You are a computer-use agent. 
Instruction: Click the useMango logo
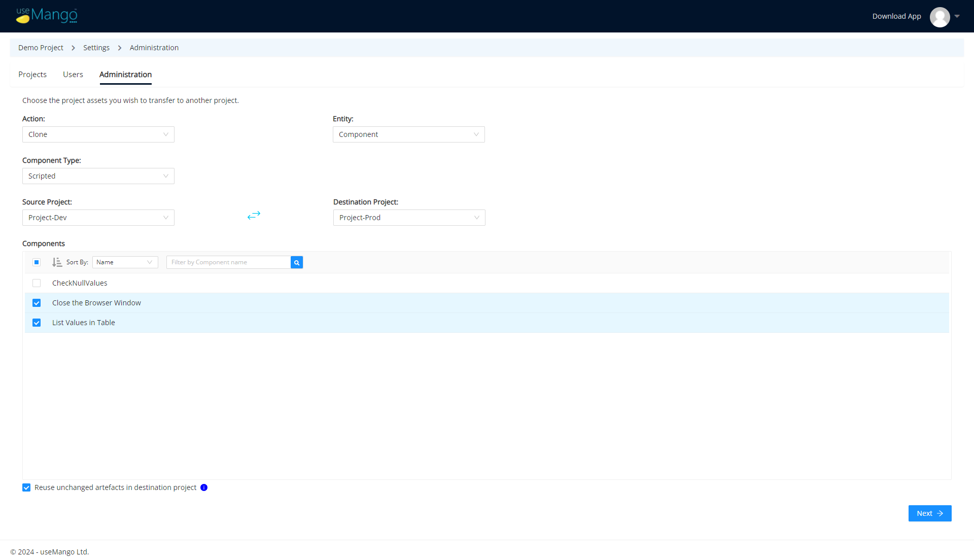(x=47, y=16)
